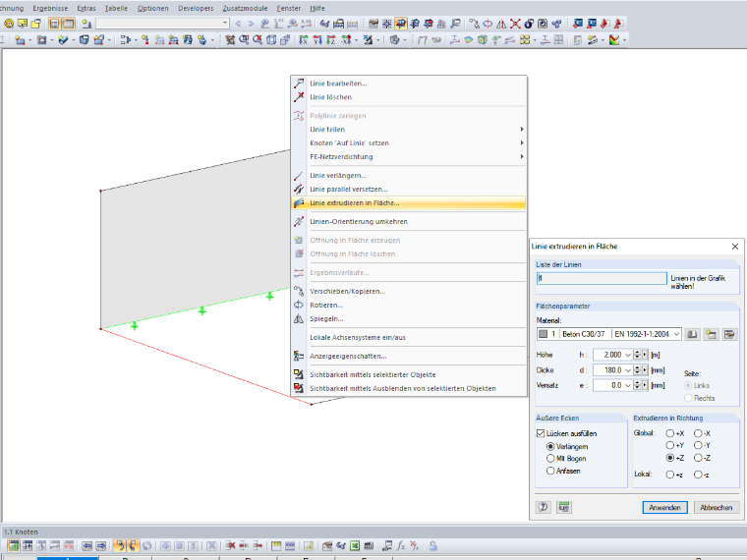
Task: Click the isometric view cube toolbar icon
Action: point(271,40)
